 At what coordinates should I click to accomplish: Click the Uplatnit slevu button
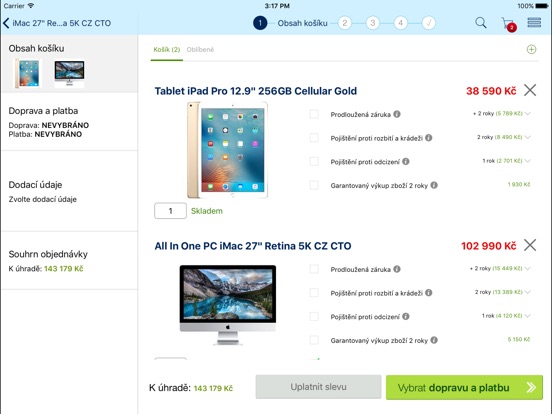pyautogui.click(x=318, y=387)
